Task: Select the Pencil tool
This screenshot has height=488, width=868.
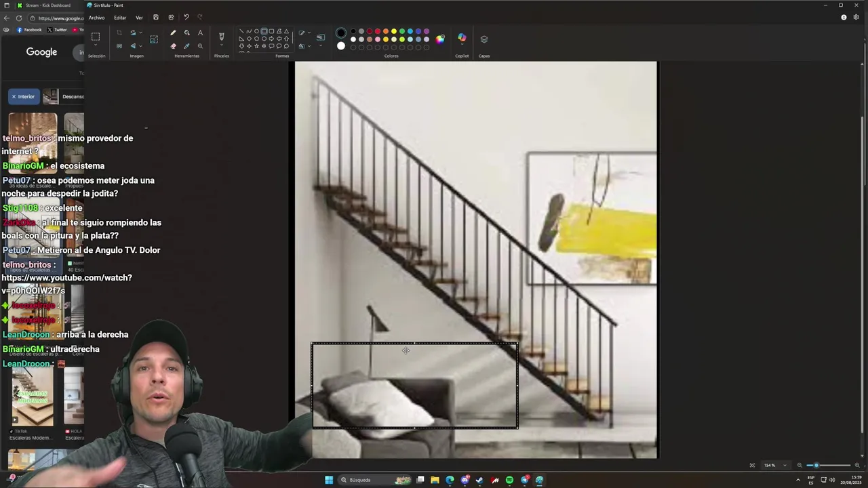Action: coord(173,33)
